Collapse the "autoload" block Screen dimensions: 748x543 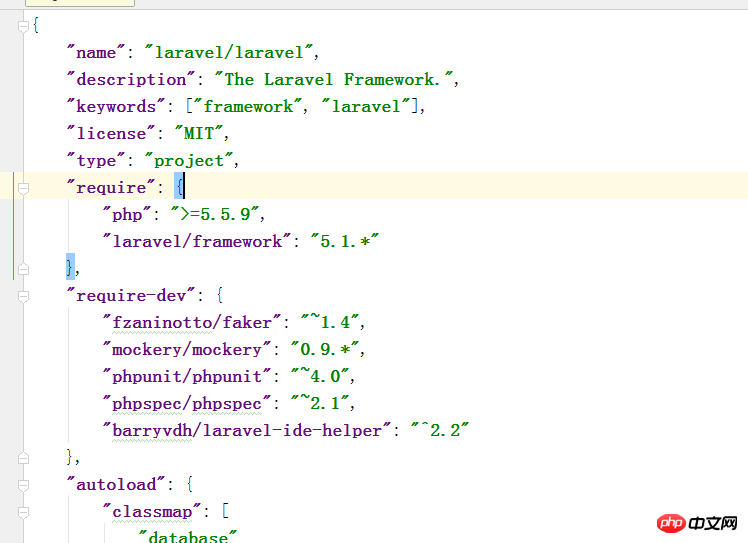23,485
